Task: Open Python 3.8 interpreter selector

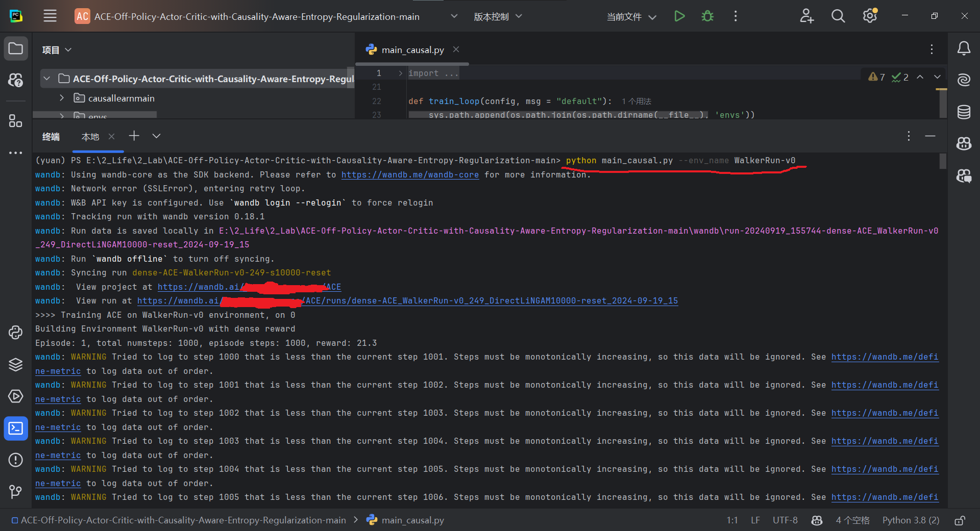Action: pos(911,520)
